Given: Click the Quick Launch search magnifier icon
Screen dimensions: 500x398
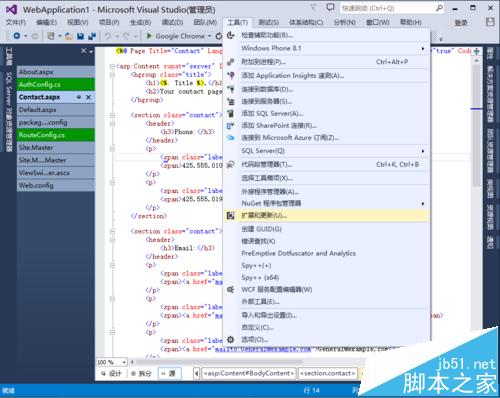Looking at the screenshot, I should tap(440, 8).
